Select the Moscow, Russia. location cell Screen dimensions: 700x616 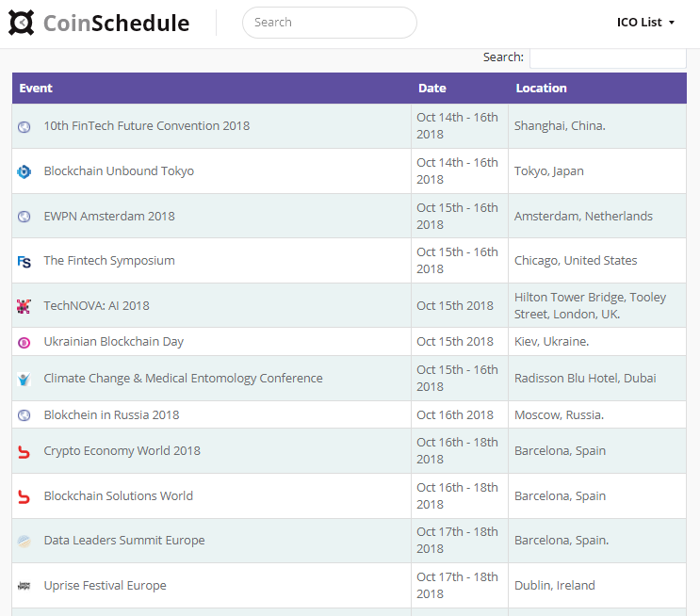(x=597, y=414)
